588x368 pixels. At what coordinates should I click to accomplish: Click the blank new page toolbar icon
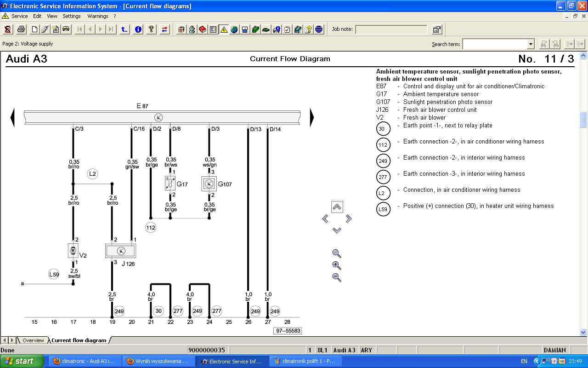(34, 29)
